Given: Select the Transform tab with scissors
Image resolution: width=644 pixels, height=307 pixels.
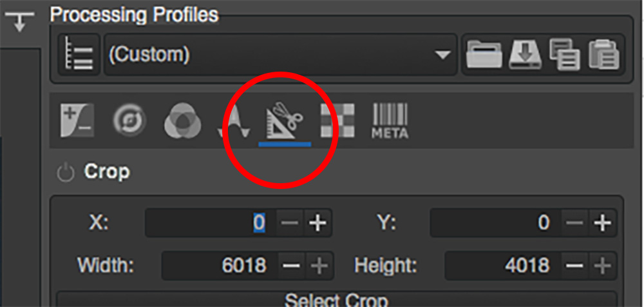Looking at the screenshot, I should [285, 121].
